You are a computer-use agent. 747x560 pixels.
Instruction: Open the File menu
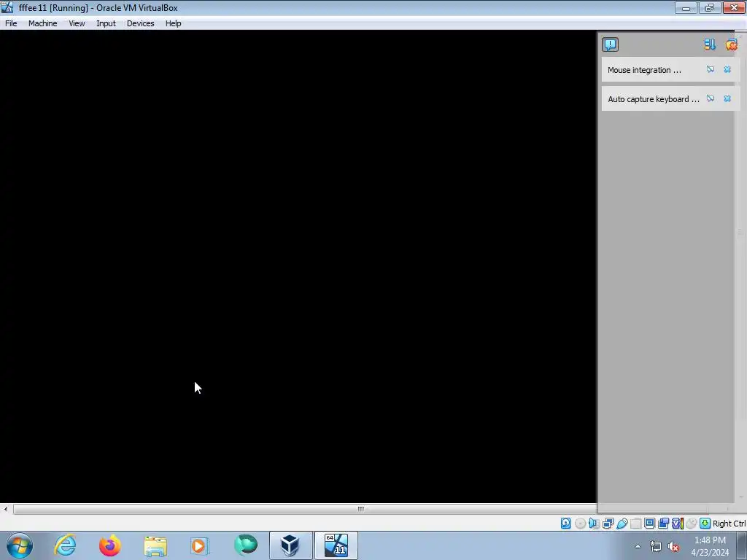[11, 23]
